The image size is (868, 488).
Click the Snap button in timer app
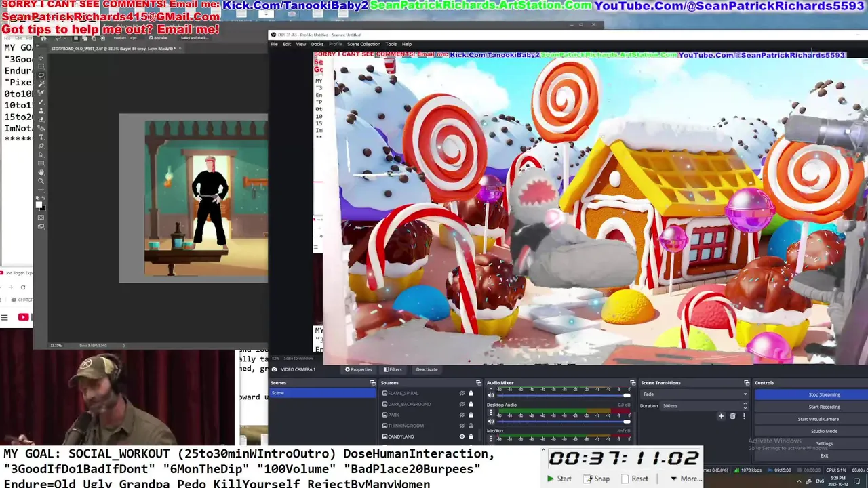[x=597, y=479]
